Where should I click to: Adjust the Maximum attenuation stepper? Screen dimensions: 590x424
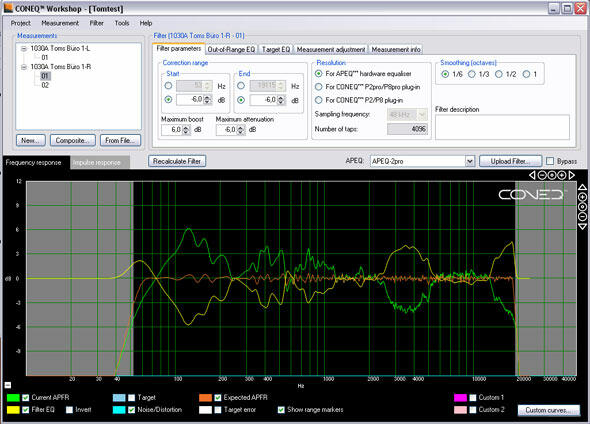pos(241,130)
